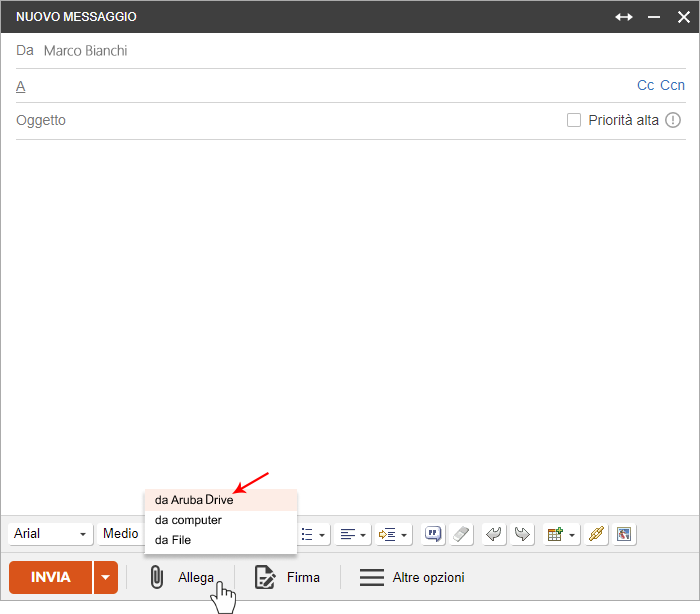Open the Arial font family dropdown
Viewport: 700px width, 614px height.
point(50,534)
